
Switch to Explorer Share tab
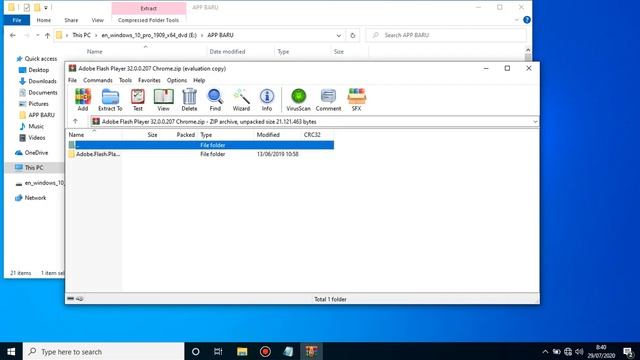coord(71,20)
